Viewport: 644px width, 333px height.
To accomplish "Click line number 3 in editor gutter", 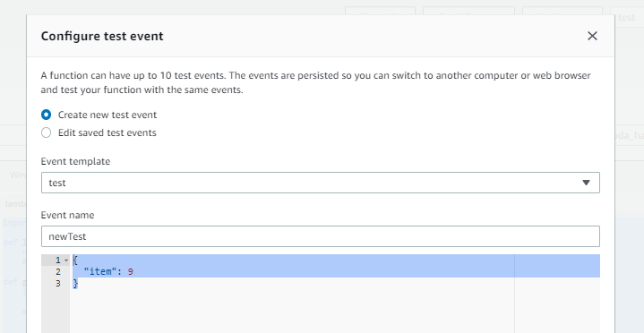I will point(58,283).
